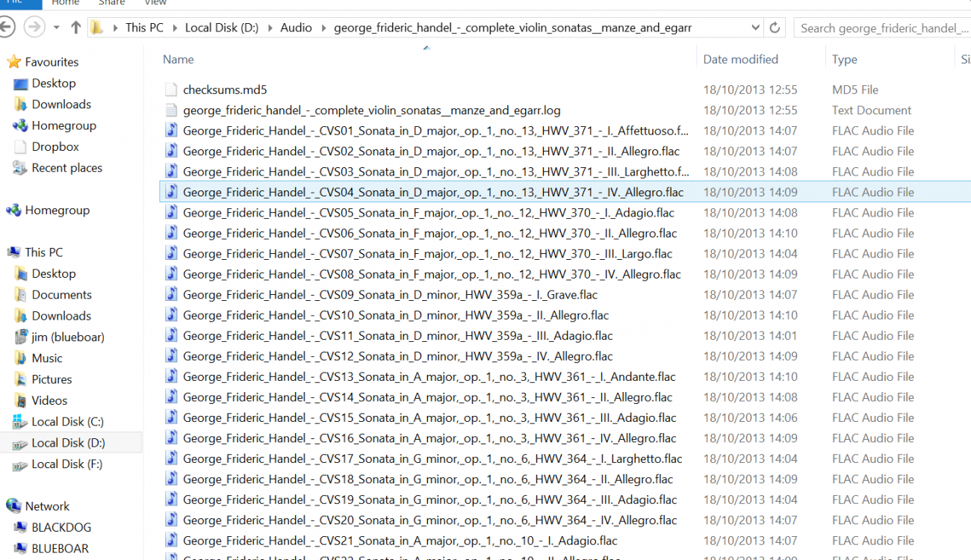Click This PC in address bar
Image resolution: width=971 pixels, height=560 pixels.
point(144,28)
